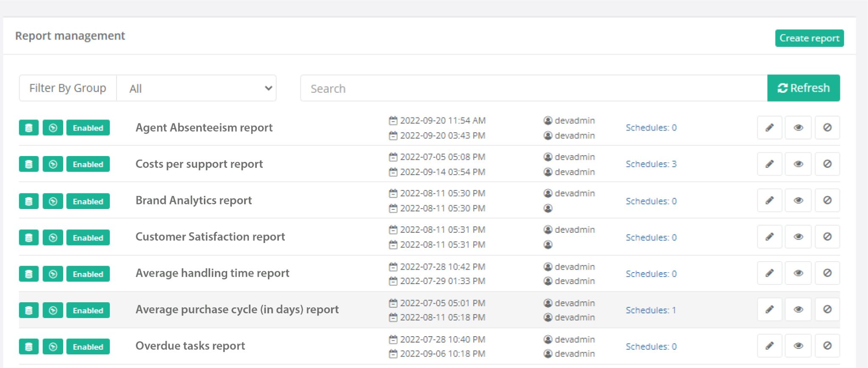The image size is (868, 368).
Task: Click the database icon for Overdue tasks report
Action: (29, 347)
